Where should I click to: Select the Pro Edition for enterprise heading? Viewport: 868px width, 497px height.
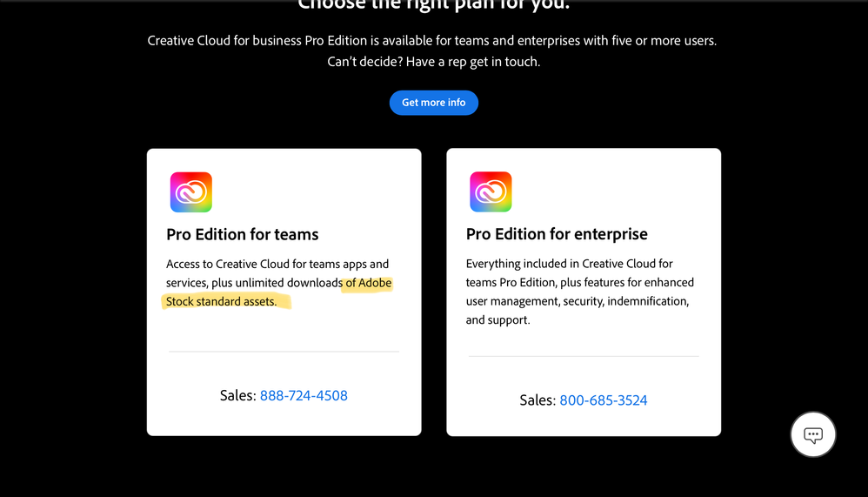[557, 234]
